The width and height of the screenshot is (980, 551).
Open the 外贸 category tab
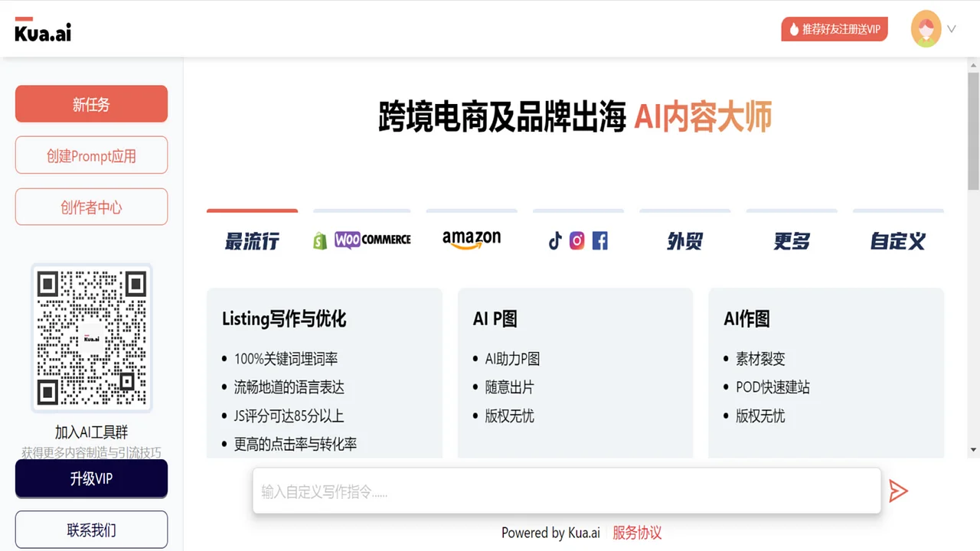point(684,240)
